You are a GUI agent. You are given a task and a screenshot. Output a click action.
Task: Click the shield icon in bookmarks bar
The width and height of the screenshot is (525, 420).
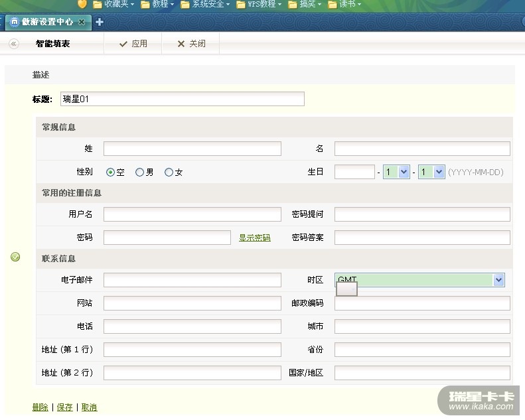coord(82,4)
